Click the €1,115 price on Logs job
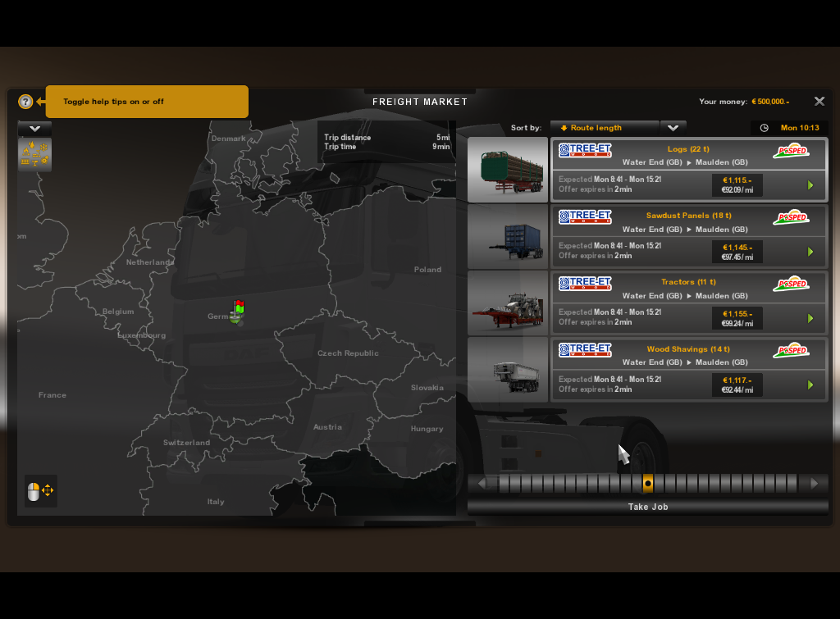 pos(737,180)
